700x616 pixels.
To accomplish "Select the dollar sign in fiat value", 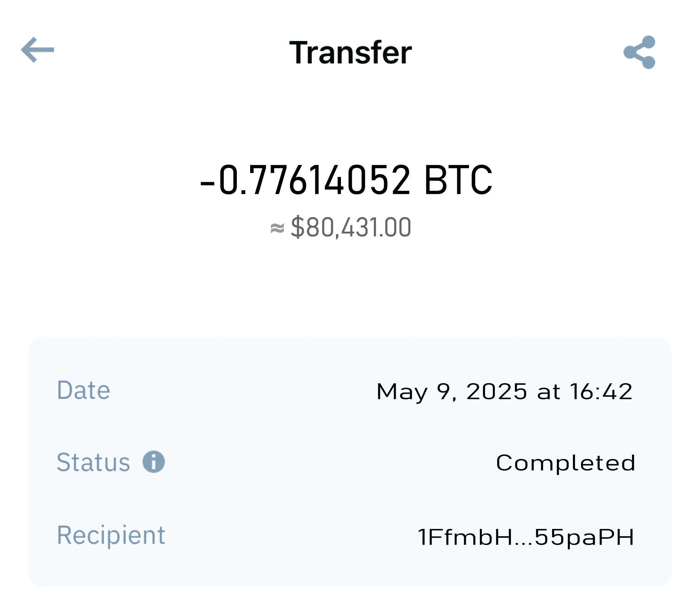I will [x=297, y=227].
